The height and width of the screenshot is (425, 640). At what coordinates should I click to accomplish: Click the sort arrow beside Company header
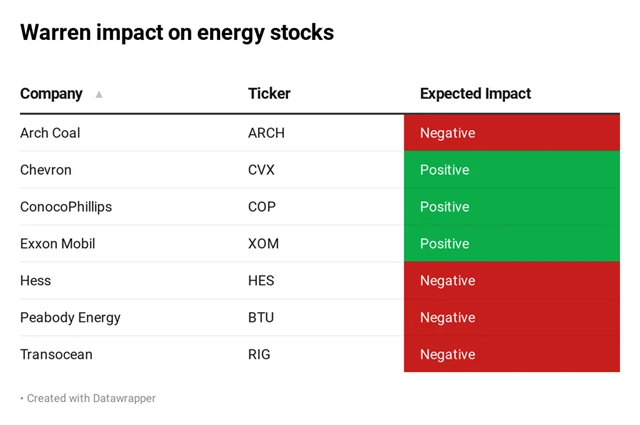(99, 94)
